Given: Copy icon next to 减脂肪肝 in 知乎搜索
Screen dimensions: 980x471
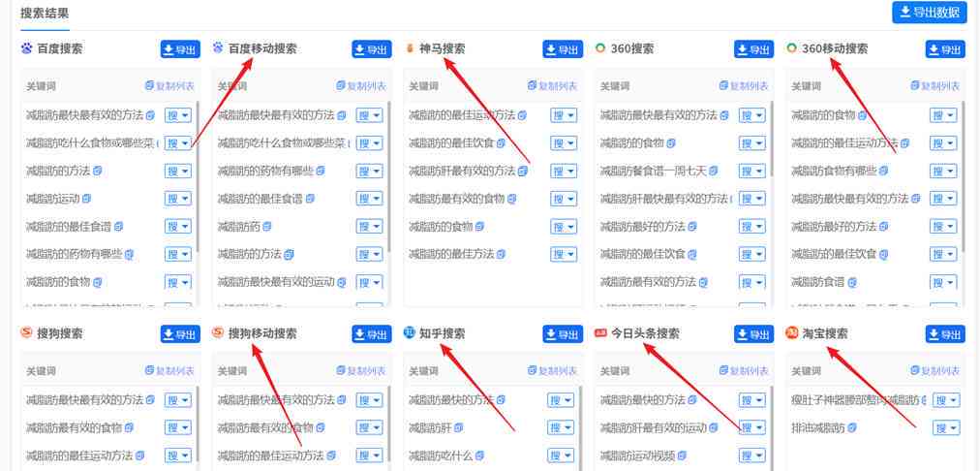Looking at the screenshot, I should [459, 427].
